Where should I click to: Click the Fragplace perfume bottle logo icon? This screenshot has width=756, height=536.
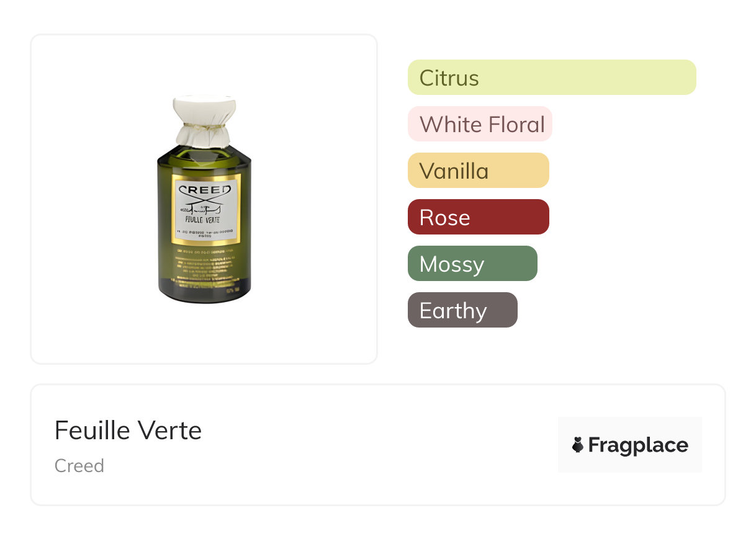(x=578, y=445)
